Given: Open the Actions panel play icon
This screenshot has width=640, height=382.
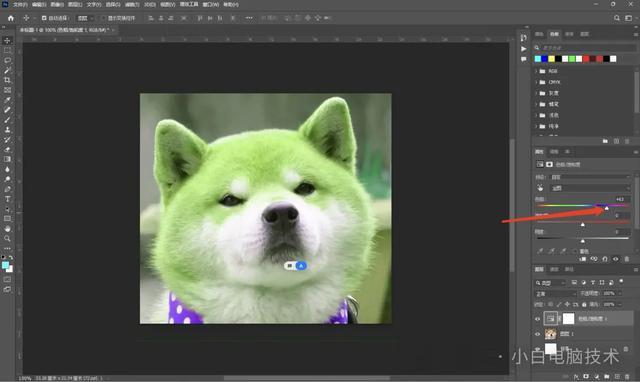Looking at the screenshot, I should [524, 49].
